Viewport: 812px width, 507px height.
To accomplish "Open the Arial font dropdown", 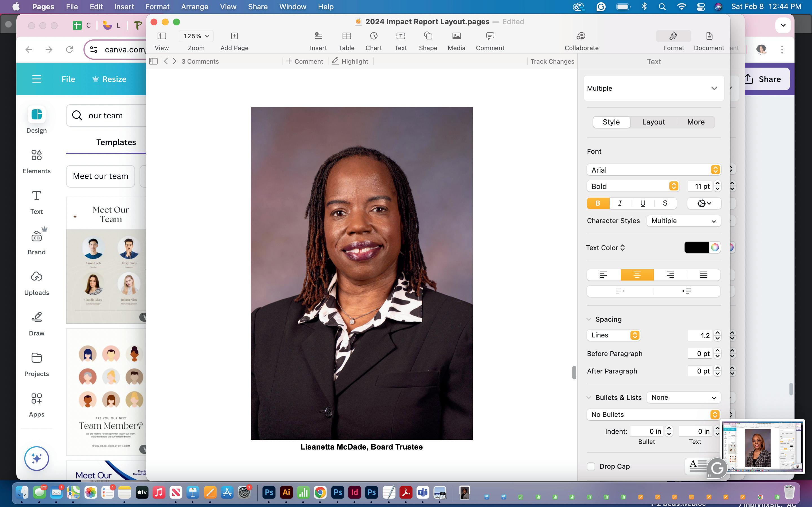I will click(x=653, y=170).
